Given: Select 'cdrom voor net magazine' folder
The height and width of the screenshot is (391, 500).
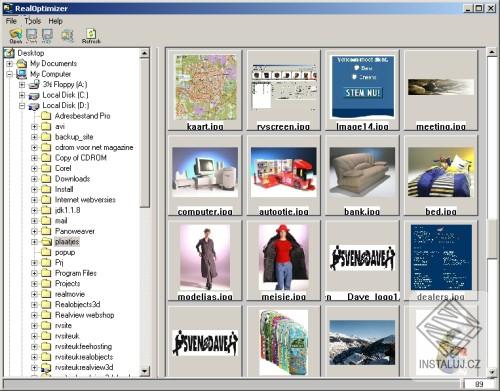Looking at the screenshot, I should point(94,147).
